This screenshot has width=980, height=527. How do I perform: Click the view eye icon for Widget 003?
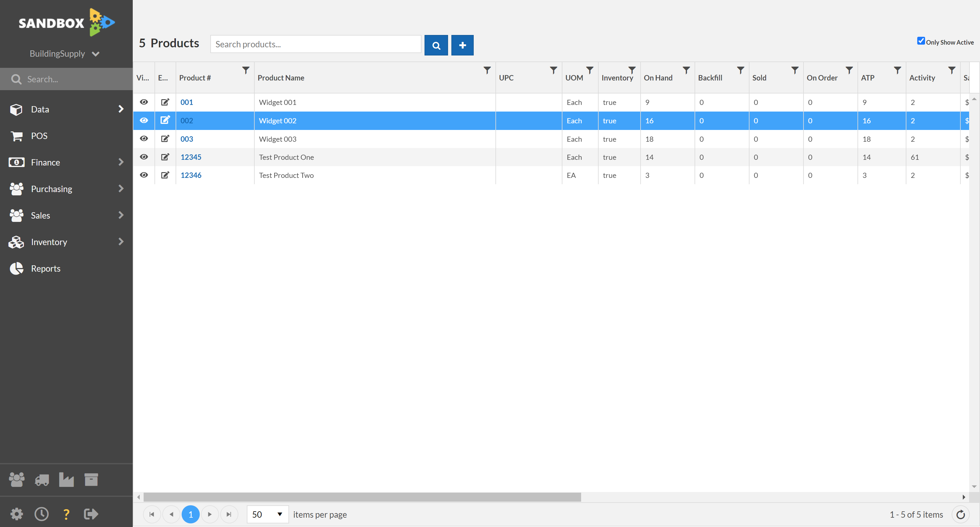[144, 138]
